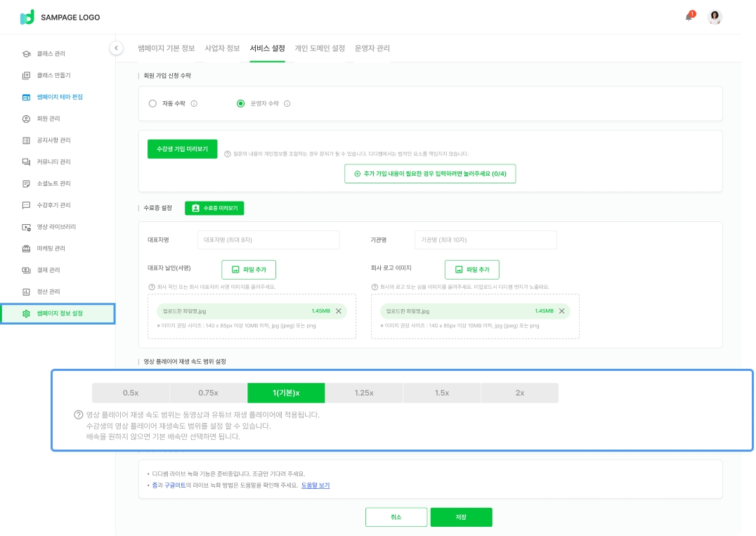756x536 pixels.
Task: Select the 자동 수락 radio button
Action: 152,103
